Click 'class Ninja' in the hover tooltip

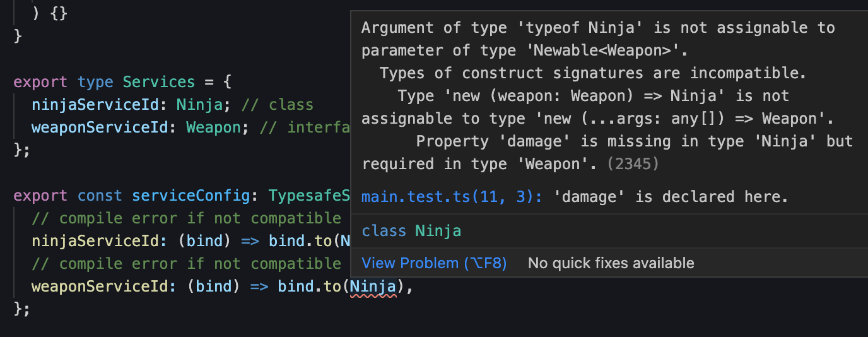tap(411, 231)
